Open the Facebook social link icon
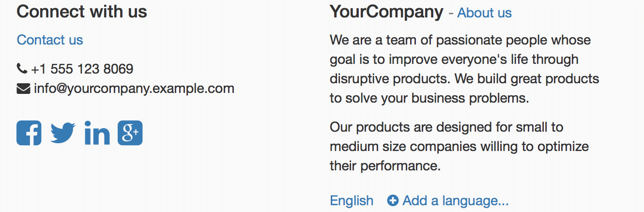644x212 pixels. (x=29, y=133)
